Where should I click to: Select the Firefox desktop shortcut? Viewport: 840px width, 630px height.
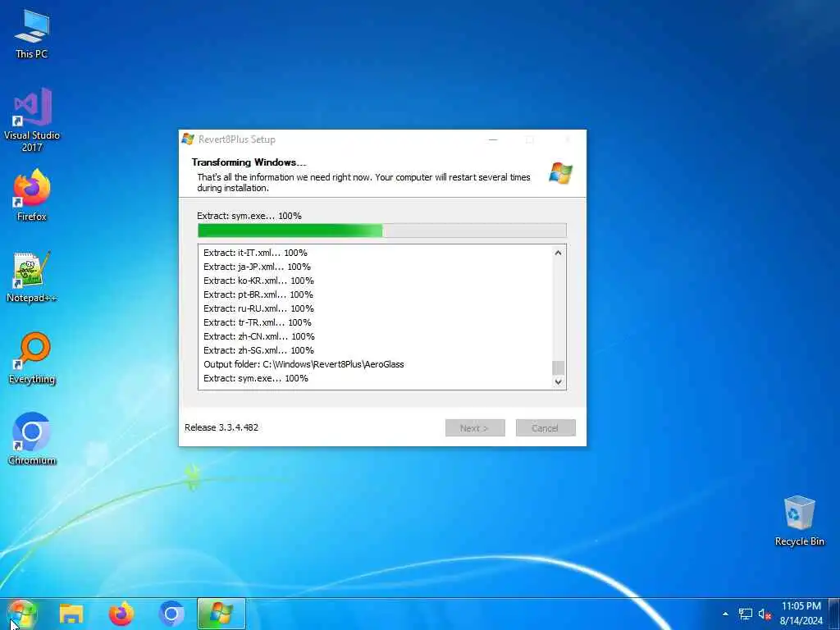tap(32, 195)
